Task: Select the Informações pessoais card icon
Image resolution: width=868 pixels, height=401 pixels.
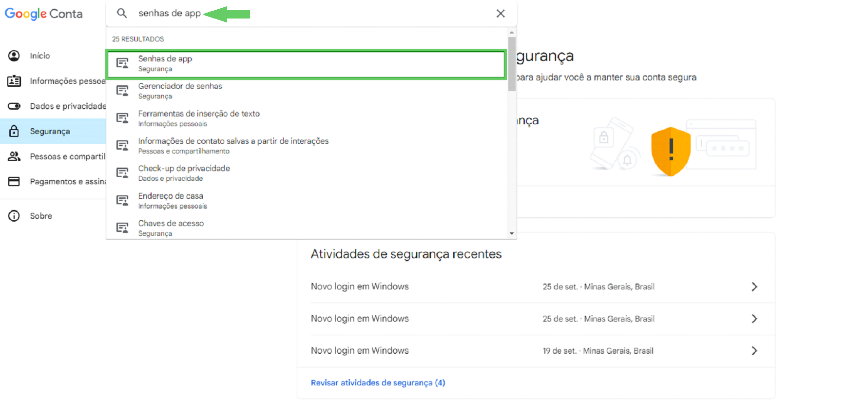Action: click(x=14, y=81)
